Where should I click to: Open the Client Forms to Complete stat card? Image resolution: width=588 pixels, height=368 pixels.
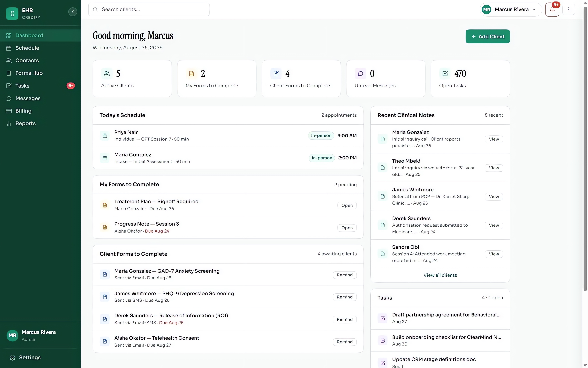(x=301, y=79)
